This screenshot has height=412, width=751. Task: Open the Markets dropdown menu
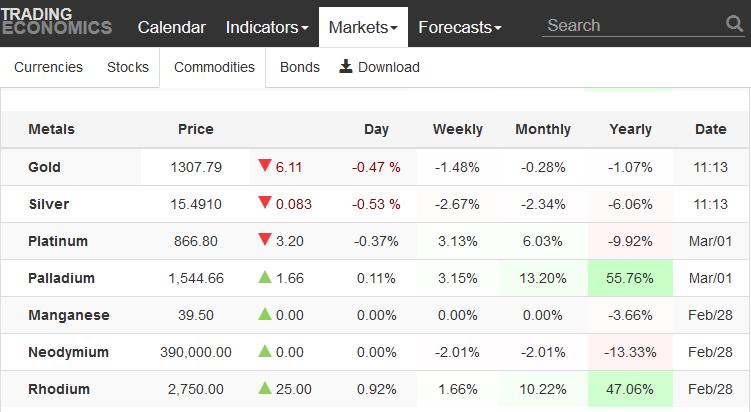pyautogui.click(x=363, y=27)
